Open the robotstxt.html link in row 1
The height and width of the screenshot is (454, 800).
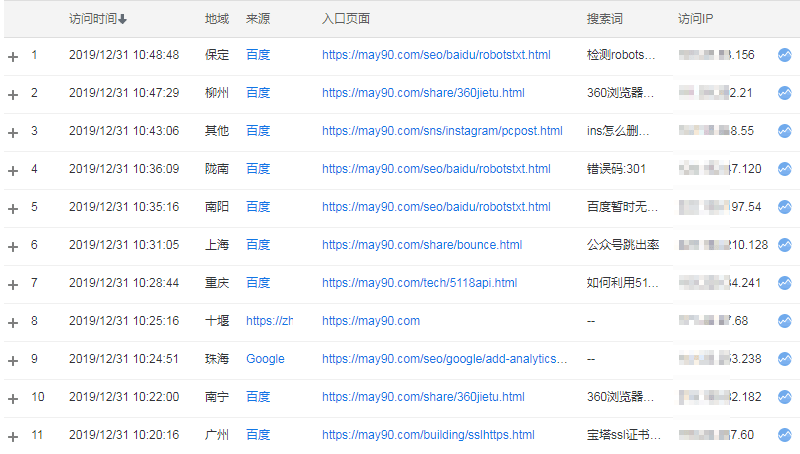(436, 55)
